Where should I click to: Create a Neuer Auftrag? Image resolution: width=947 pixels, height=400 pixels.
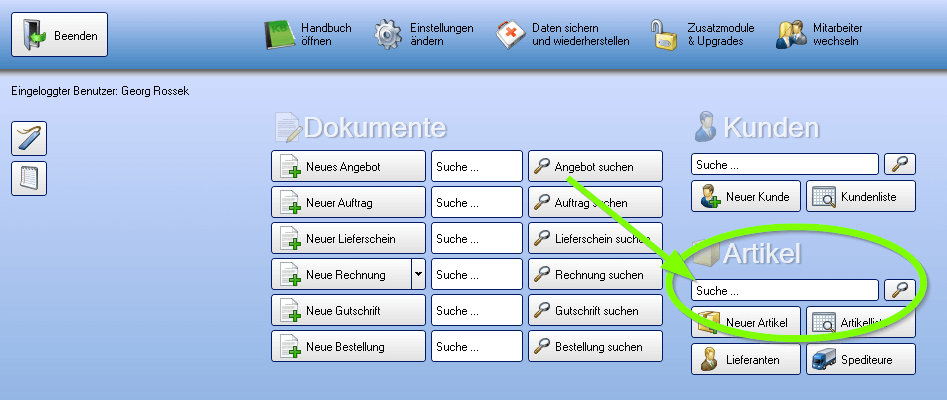[348, 202]
